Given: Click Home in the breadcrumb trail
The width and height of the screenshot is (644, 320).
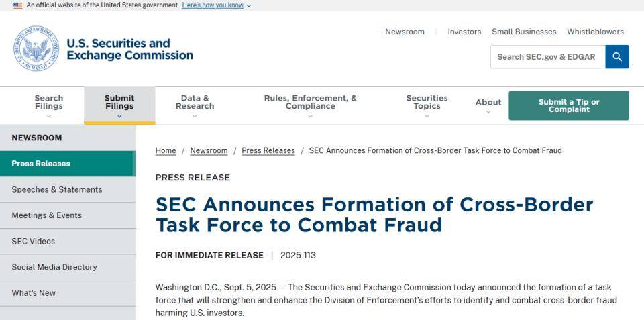Looking at the screenshot, I should 166,150.
